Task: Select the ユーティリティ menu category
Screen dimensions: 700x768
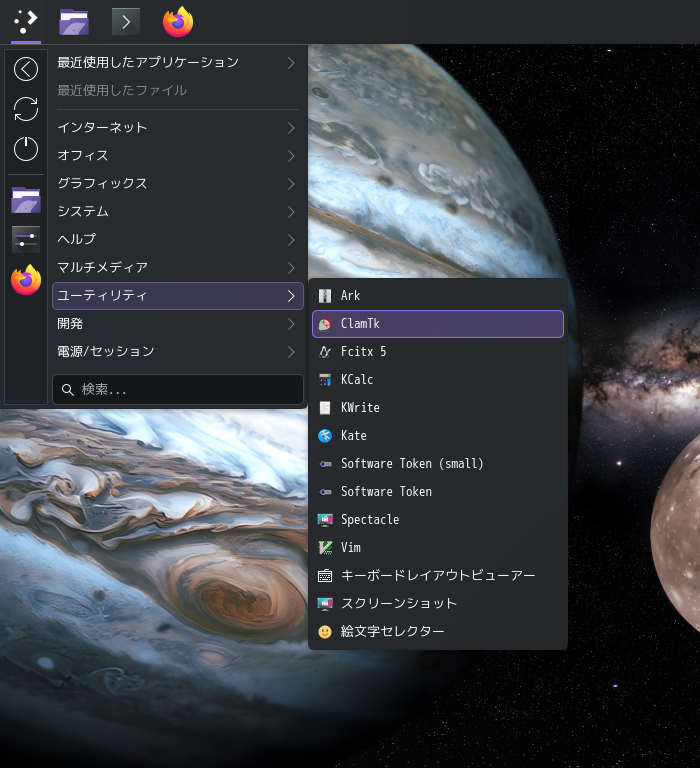Action: (178, 296)
